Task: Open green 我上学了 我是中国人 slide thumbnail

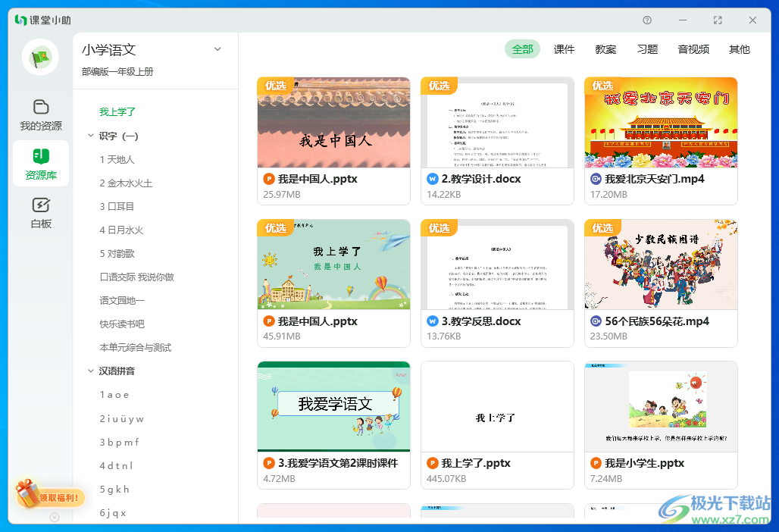Action: point(334,264)
